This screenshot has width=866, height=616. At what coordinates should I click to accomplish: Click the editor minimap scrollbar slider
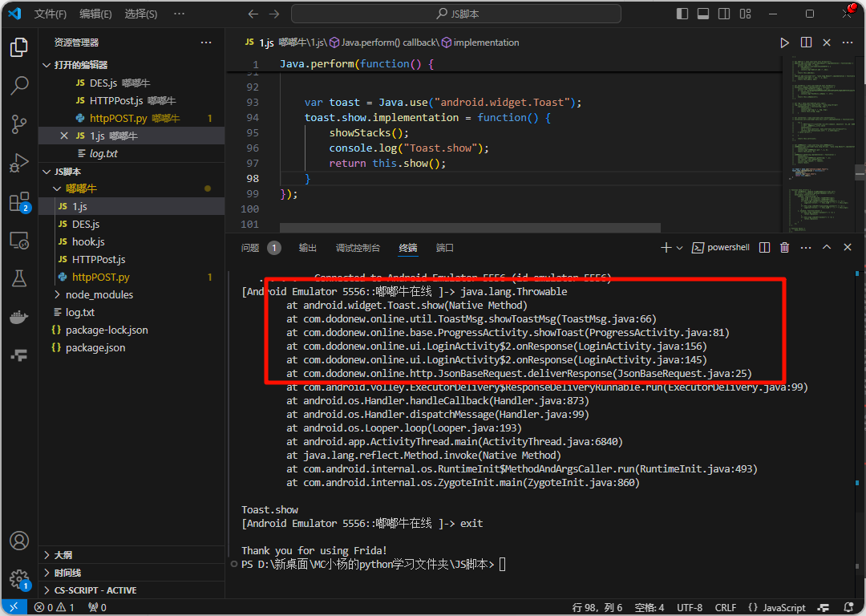point(860,172)
